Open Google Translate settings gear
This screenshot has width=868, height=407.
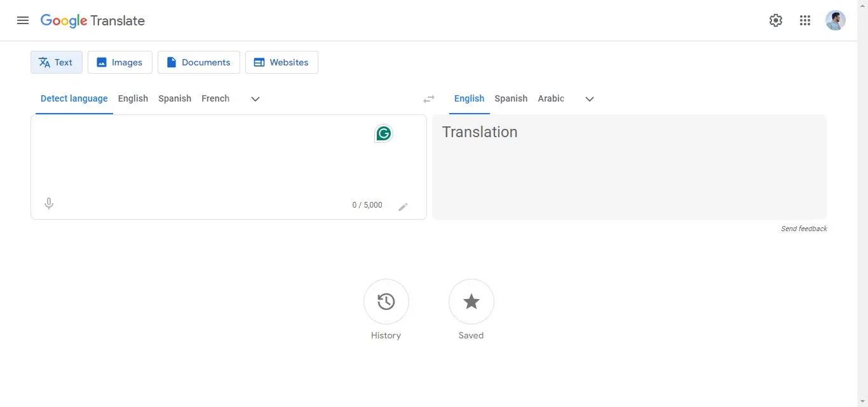click(x=776, y=20)
